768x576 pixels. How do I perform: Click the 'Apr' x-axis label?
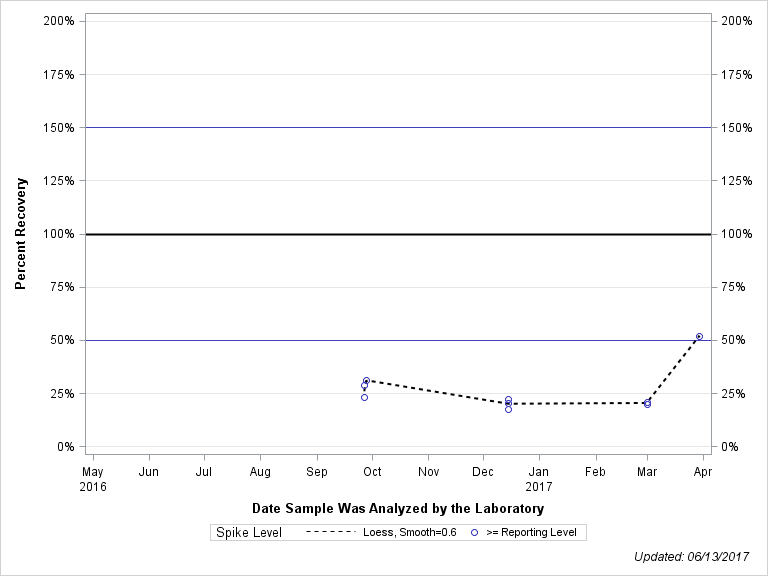[703, 472]
